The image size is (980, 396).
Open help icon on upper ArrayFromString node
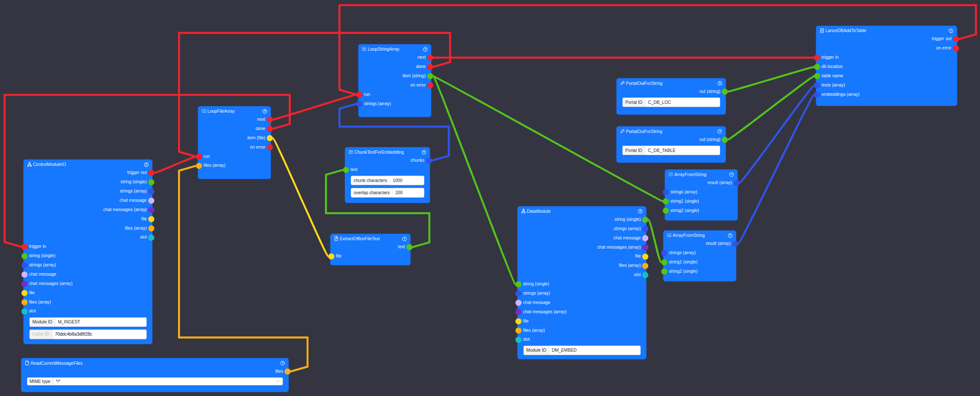coord(732,175)
